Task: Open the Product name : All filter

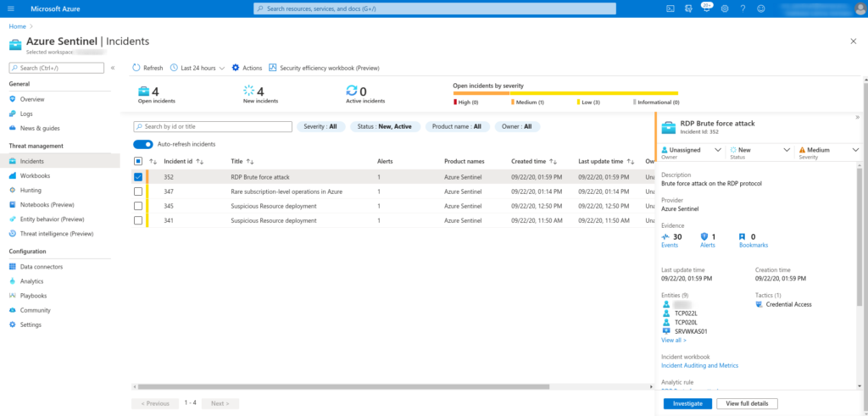Action: click(x=457, y=127)
